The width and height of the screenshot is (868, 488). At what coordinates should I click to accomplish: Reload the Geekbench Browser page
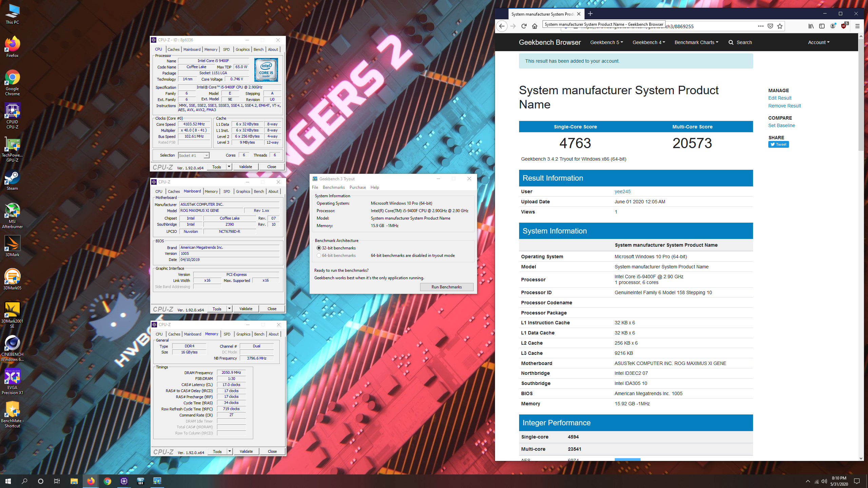point(524,26)
